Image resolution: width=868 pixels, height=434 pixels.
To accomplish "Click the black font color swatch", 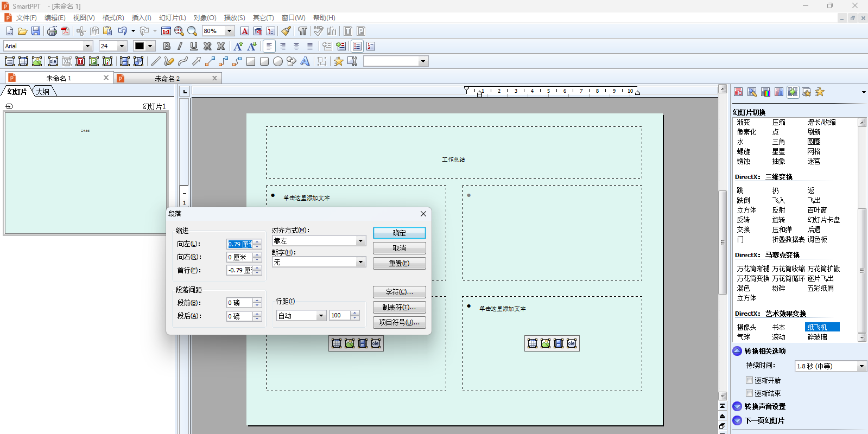I will coord(140,46).
